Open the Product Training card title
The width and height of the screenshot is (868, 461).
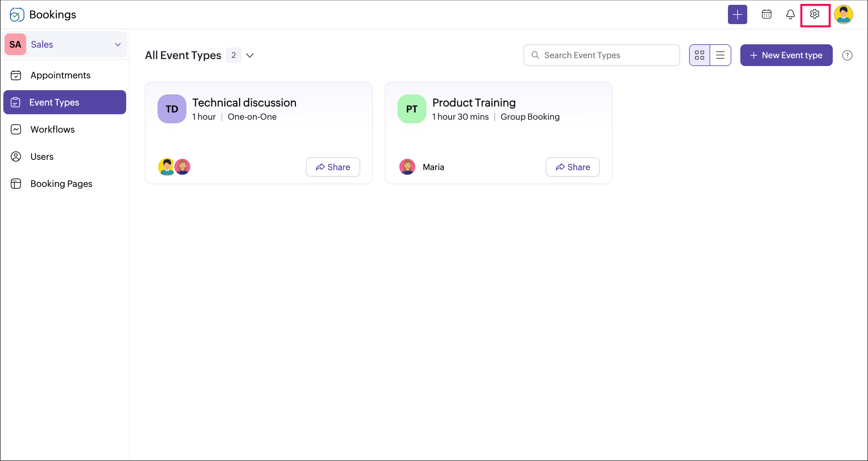[474, 103]
